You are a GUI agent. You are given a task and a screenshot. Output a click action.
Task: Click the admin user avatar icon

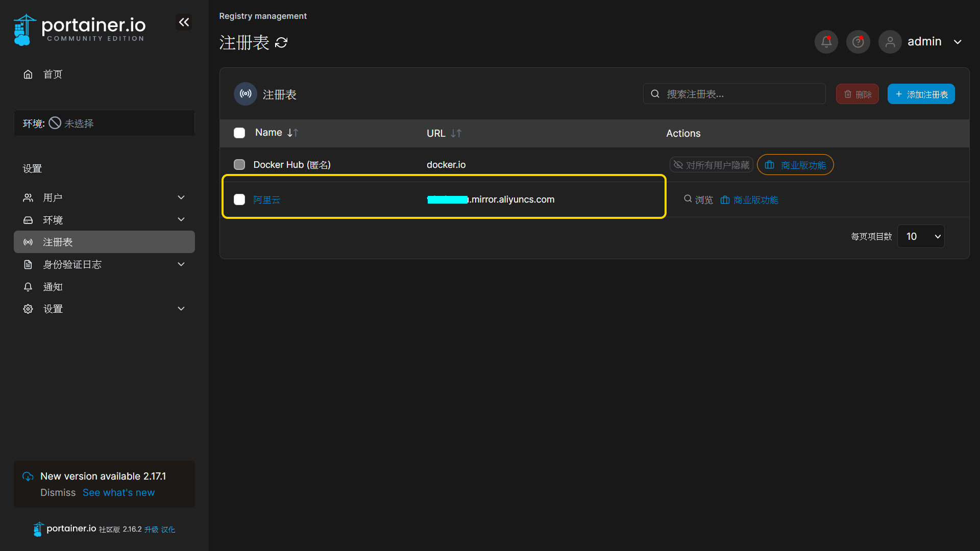[x=890, y=42]
